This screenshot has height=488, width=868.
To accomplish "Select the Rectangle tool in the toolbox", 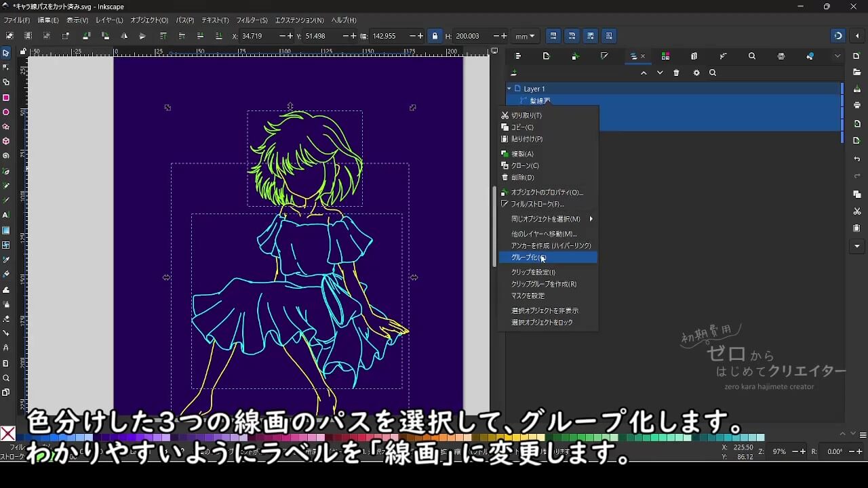I will tap(6, 98).
